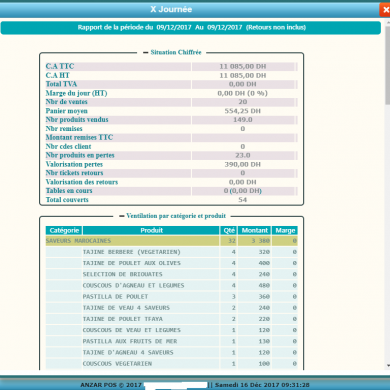Select the Catégorie column header

(64, 230)
